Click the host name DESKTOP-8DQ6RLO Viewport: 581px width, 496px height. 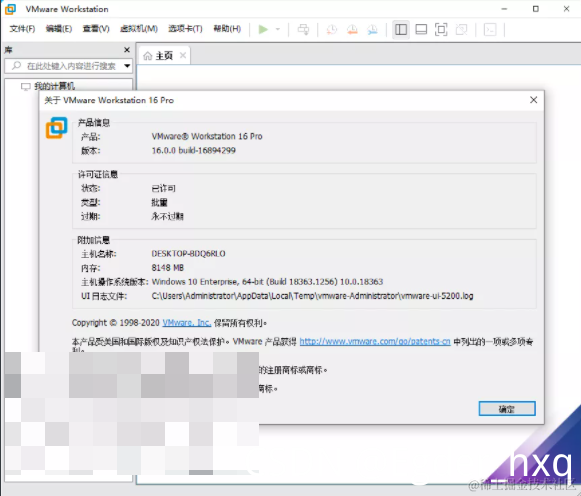point(189,254)
